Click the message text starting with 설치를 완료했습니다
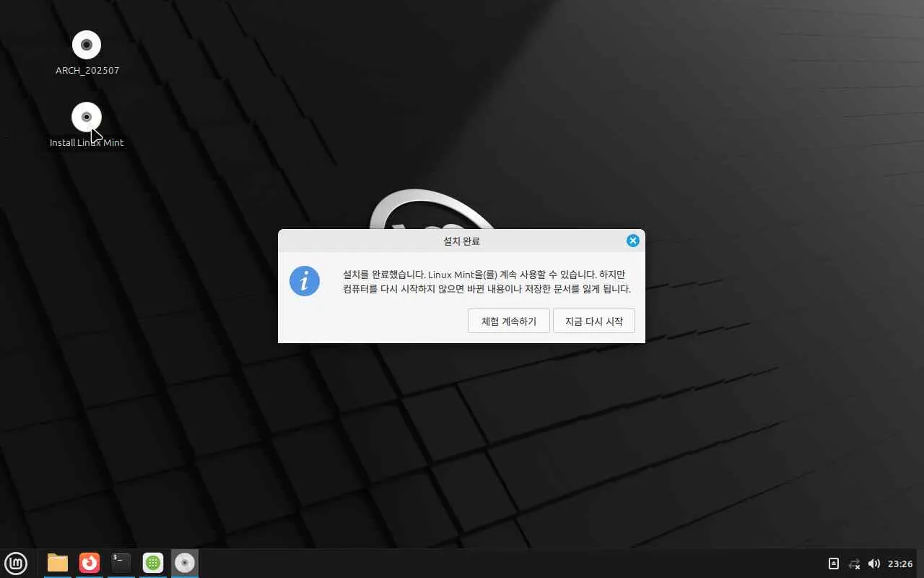924x578 pixels. pos(487,282)
